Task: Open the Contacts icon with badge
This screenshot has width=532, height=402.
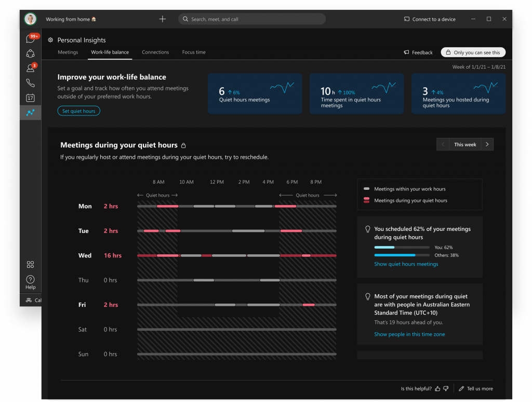Action: point(30,68)
